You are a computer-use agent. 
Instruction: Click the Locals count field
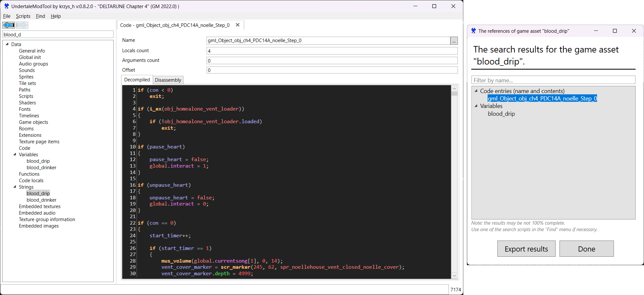click(x=332, y=51)
